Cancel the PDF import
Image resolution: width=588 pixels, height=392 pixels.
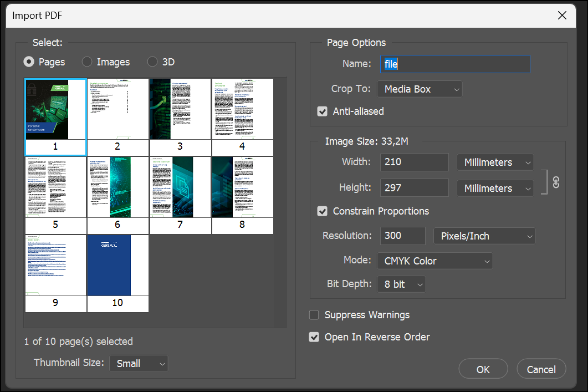[x=541, y=369]
